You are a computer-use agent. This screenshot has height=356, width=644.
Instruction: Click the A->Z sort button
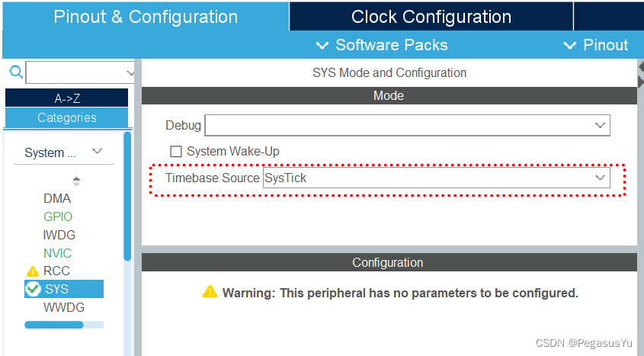[x=66, y=98]
